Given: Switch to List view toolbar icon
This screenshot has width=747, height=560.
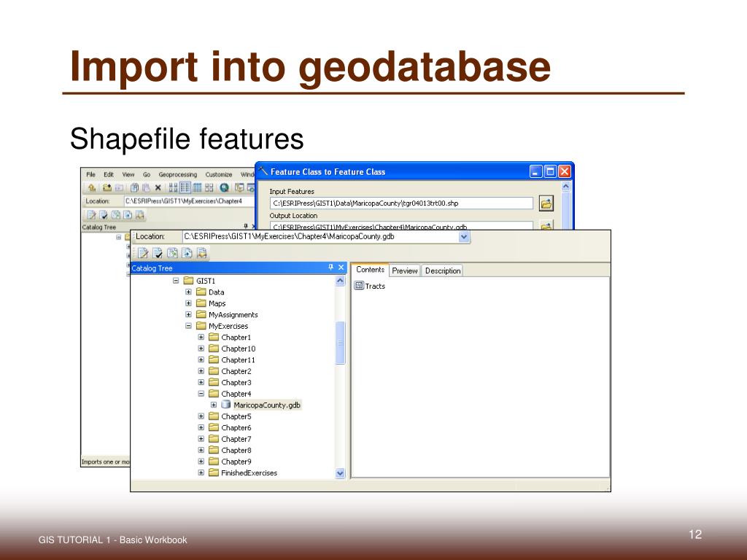Looking at the screenshot, I should click(x=185, y=187).
